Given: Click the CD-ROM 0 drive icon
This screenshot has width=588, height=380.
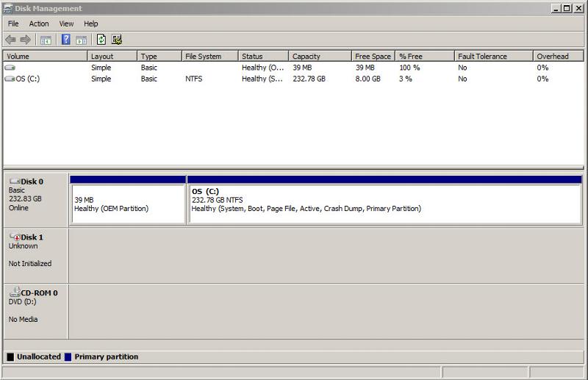Looking at the screenshot, I should tap(15, 292).
